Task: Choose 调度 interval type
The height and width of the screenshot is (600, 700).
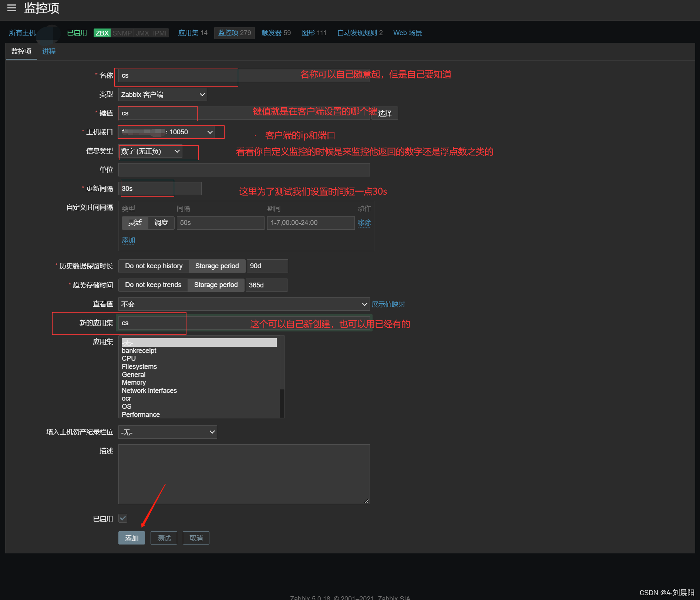Action: click(161, 223)
